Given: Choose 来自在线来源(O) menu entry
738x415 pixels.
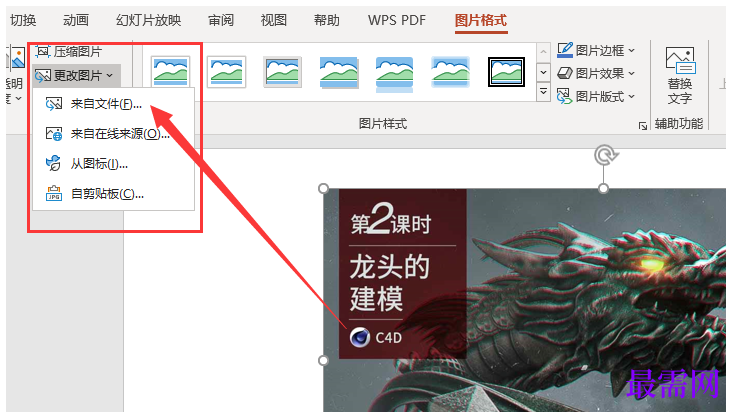Looking at the screenshot, I should pos(113,134).
